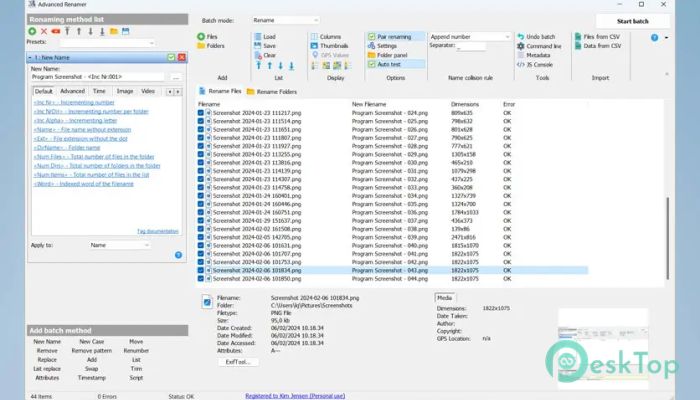700x400 pixels.
Task: Toggle green enable checkbox on New Name method
Action: [171, 58]
